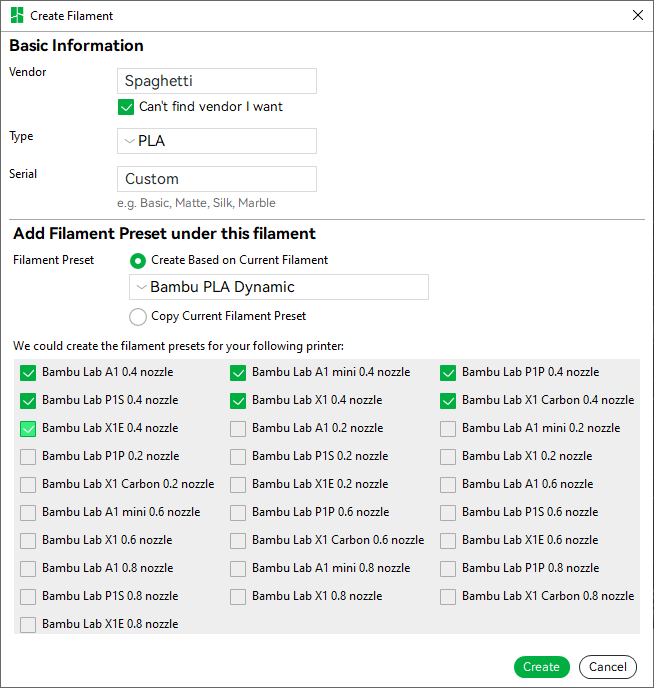Uncheck Bambu Lab X1 Carbon 0.4 nozzle
Image resolution: width=654 pixels, height=688 pixels.
pos(448,401)
